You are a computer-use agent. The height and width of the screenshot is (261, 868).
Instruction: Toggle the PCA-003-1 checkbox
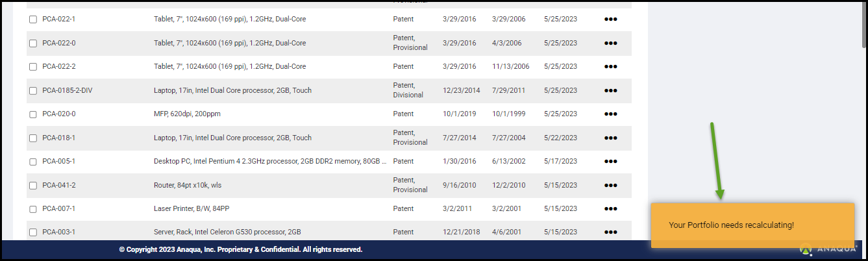pos(33,232)
